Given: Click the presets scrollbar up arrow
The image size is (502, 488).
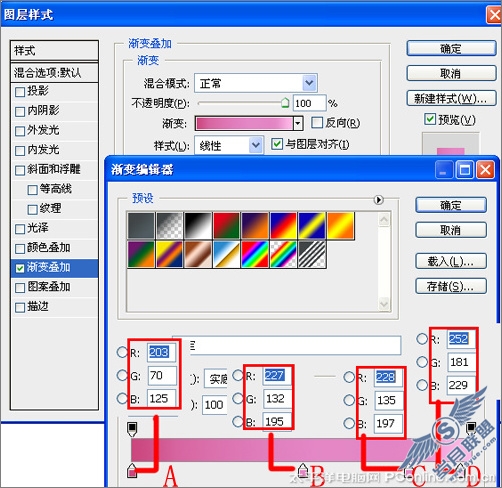Looking at the screenshot, I should pyautogui.click(x=384, y=219).
